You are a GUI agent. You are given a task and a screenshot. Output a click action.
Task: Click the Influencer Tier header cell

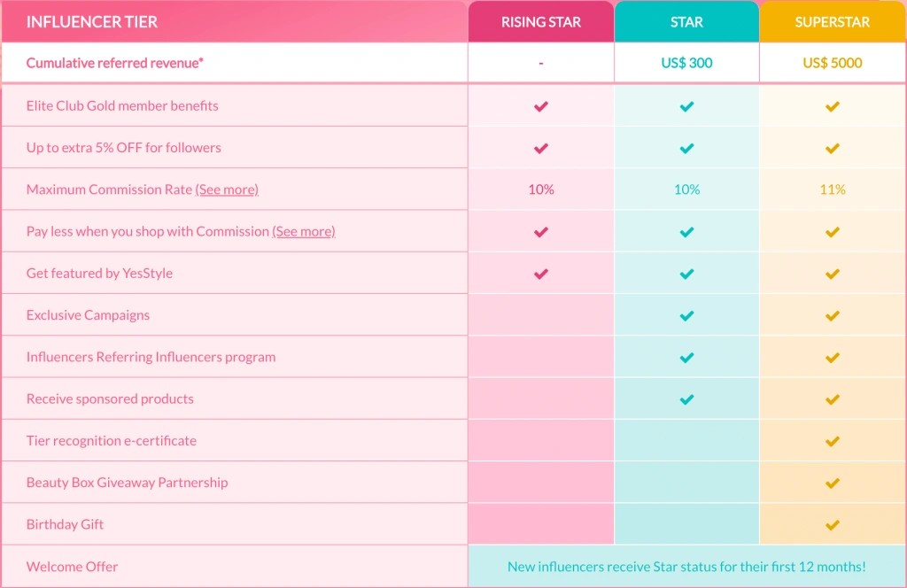92,22
